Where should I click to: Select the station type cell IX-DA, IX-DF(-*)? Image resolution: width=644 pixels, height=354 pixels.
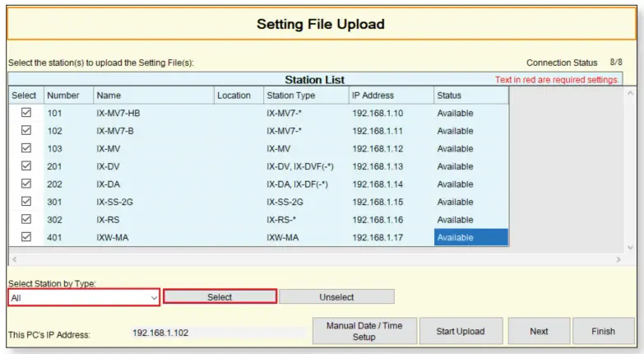click(306, 184)
